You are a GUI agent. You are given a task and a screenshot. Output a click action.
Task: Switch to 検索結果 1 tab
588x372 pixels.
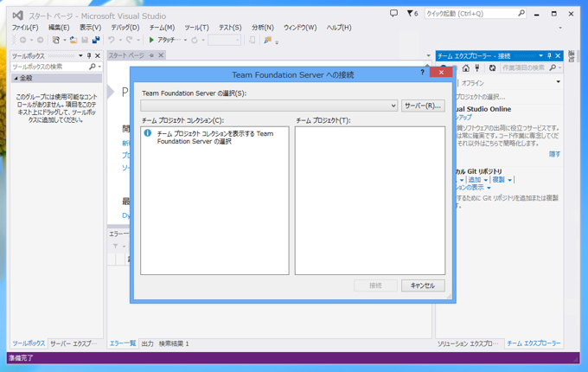pos(174,343)
